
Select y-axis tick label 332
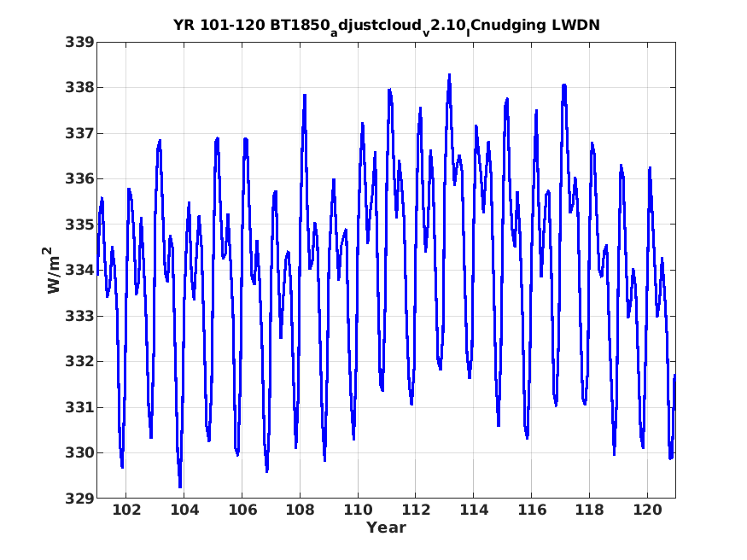79,361
